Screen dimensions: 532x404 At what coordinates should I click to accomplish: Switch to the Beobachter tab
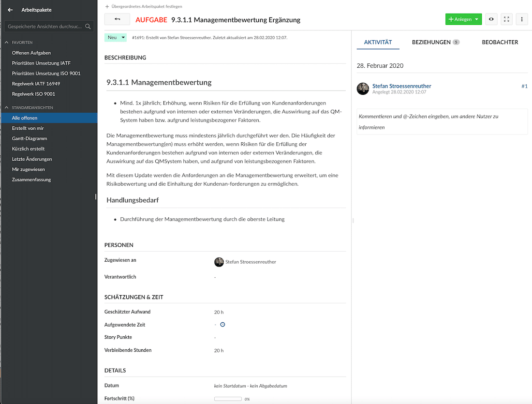click(500, 42)
